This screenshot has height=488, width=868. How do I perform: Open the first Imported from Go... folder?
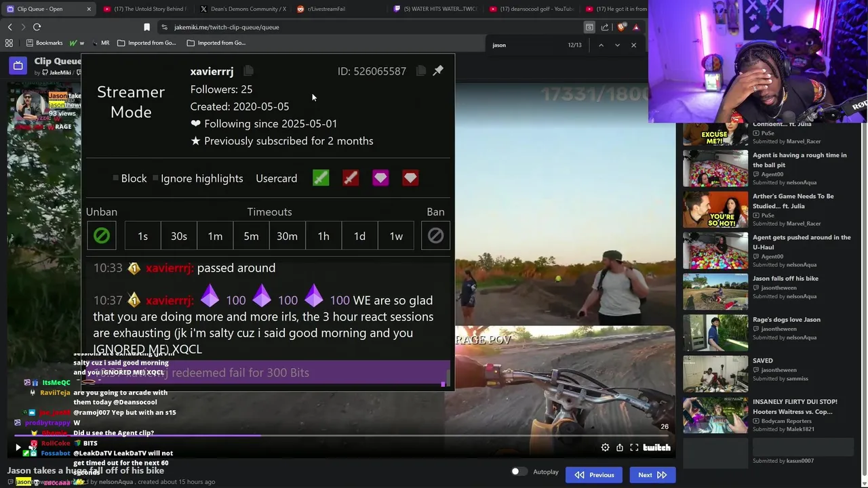coord(146,43)
